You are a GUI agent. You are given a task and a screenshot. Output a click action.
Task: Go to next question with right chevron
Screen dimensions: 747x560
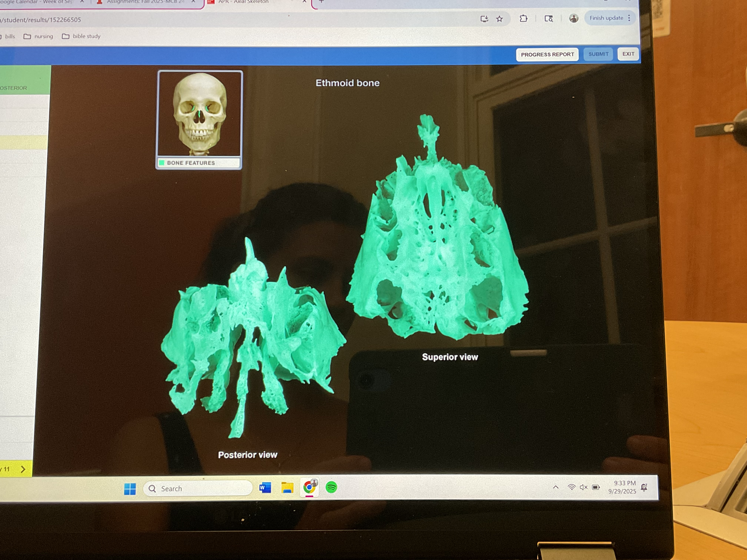(23, 469)
